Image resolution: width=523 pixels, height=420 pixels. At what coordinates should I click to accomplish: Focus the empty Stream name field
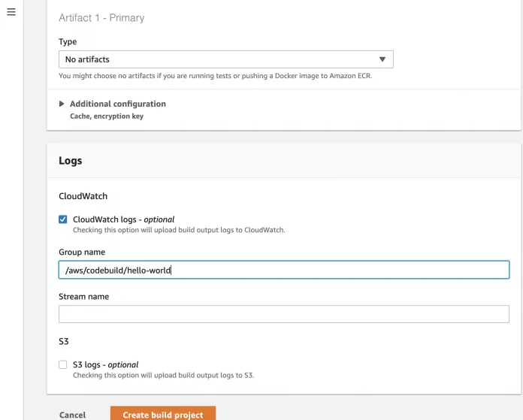pos(283,314)
